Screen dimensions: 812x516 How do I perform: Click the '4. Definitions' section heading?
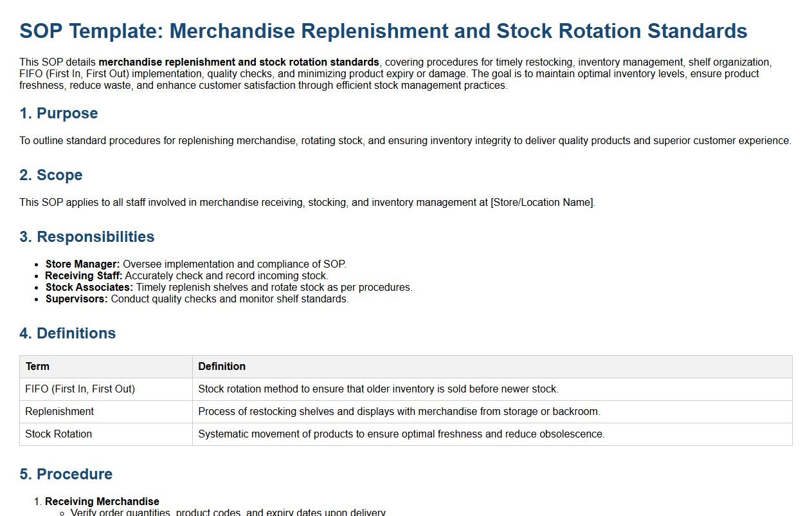tap(68, 333)
